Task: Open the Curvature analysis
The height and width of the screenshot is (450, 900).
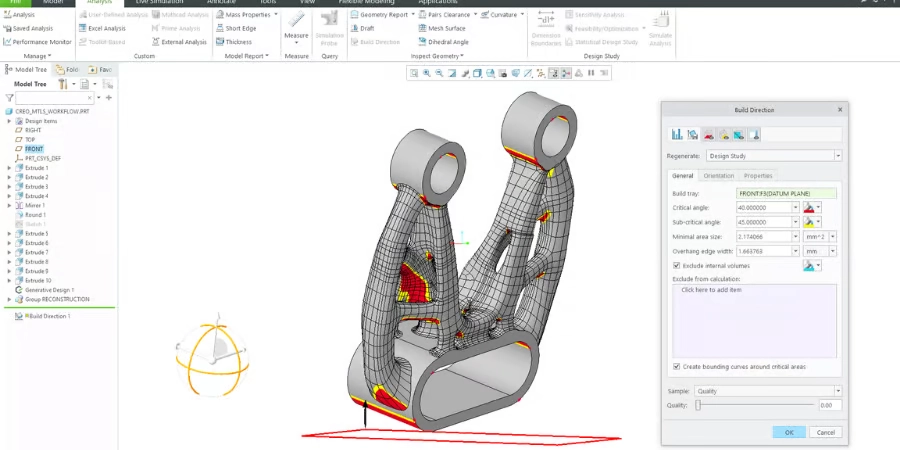Action: pos(501,14)
